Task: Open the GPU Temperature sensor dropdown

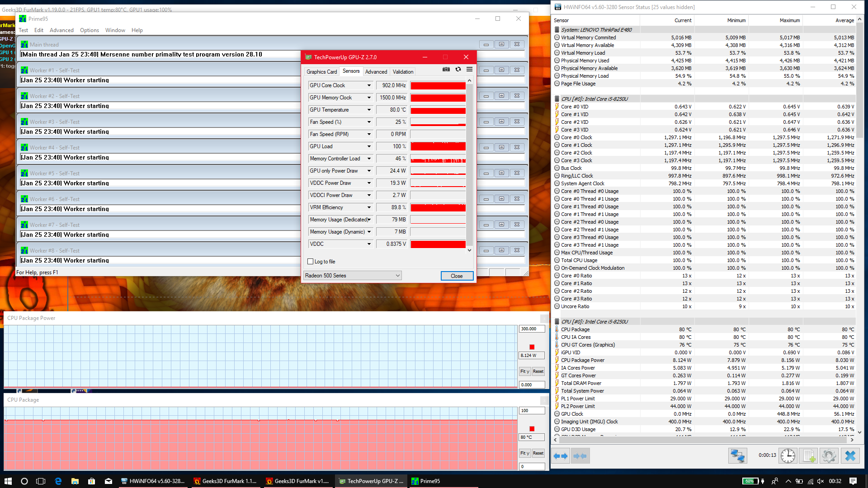Action: [x=369, y=110]
